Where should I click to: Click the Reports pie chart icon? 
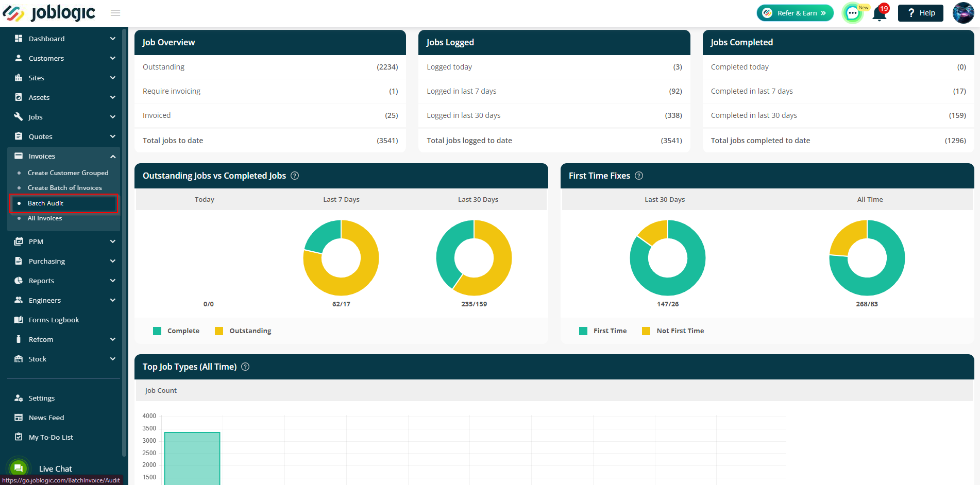point(19,281)
